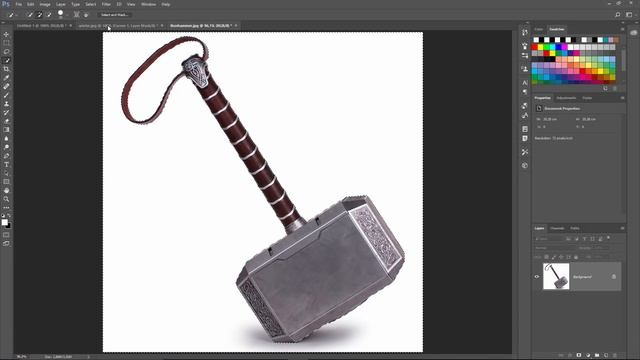Hide the Background layer with eye icon

tap(537, 277)
